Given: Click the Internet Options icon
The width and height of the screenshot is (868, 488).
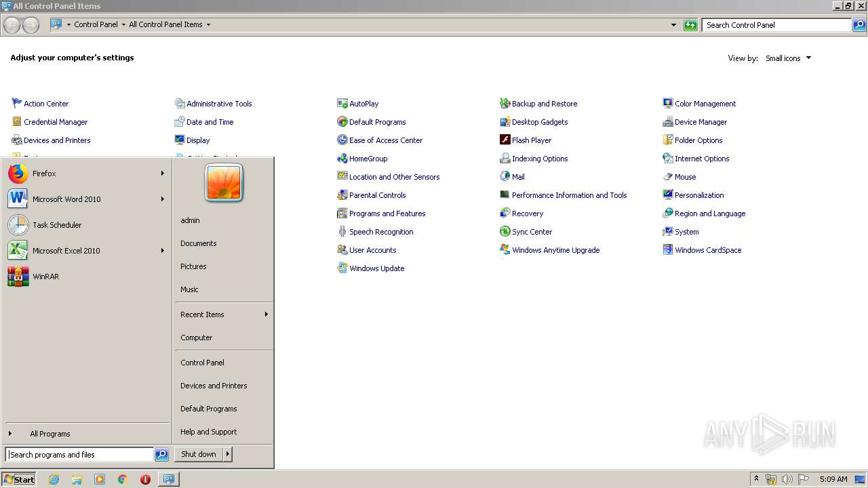Looking at the screenshot, I should [668, 159].
